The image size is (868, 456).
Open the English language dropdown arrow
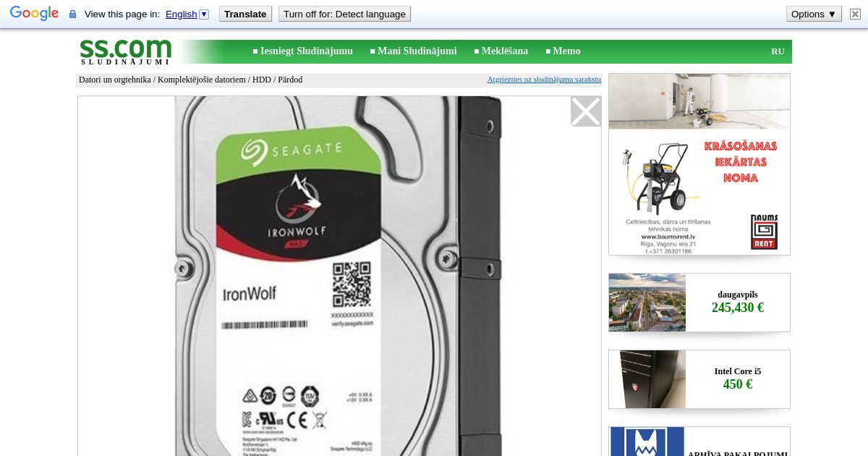coord(204,14)
